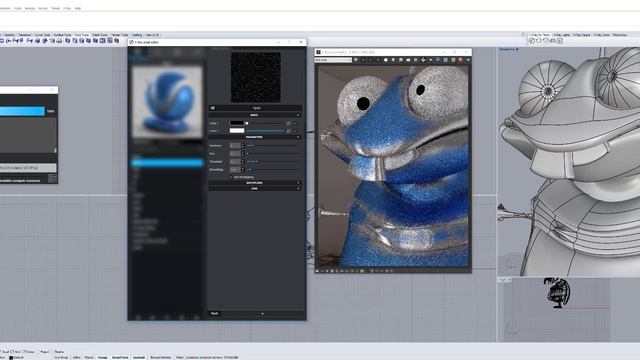Open the geometry tab icon in Asset Editor
Screen dimensions: 640x360
(x=178, y=52)
